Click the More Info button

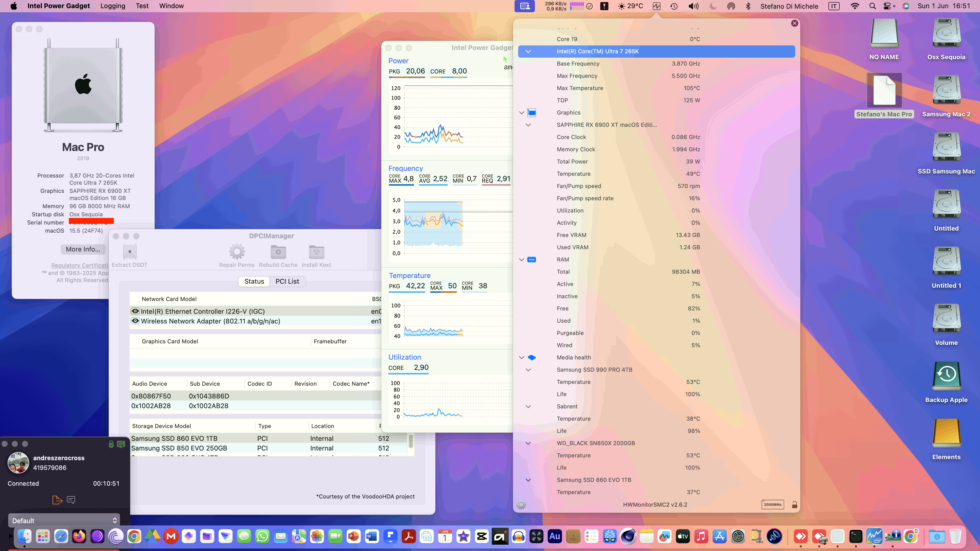pyautogui.click(x=82, y=249)
